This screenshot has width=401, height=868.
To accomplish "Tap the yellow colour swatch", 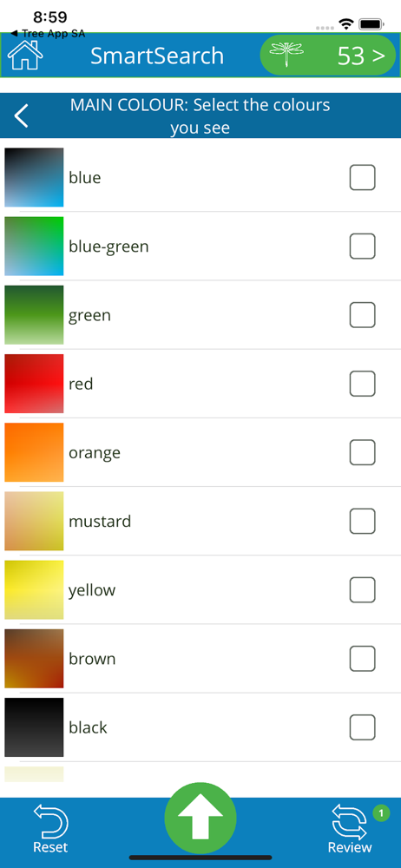I will [x=34, y=589].
